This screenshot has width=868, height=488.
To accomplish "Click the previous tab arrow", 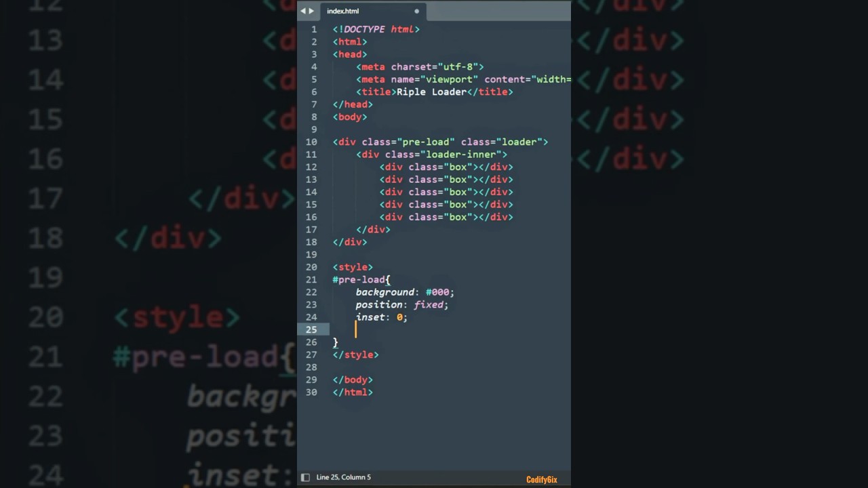I will 303,11.
